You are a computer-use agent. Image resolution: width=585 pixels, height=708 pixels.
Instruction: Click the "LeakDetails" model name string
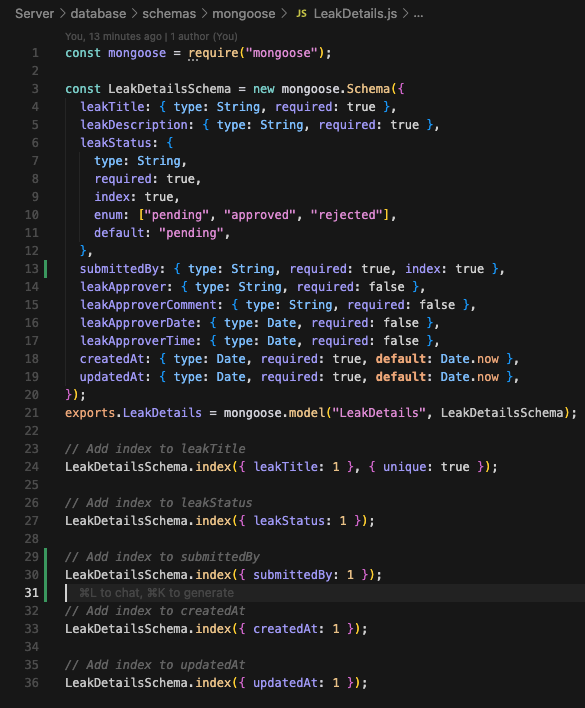coord(379,413)
